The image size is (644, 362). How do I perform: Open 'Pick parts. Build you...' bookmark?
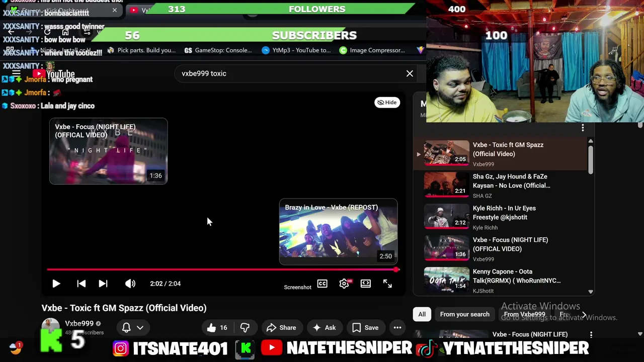[x=141, y=50]
